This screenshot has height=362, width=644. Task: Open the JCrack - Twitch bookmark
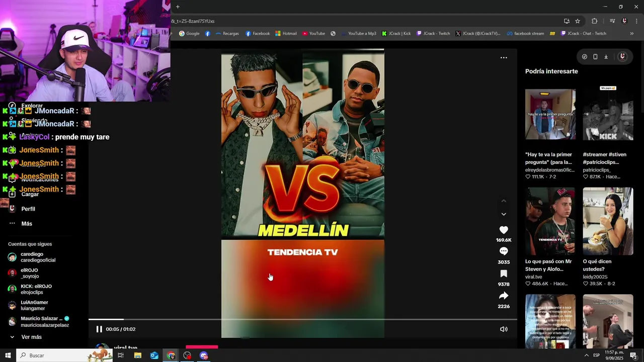(433, 34)
